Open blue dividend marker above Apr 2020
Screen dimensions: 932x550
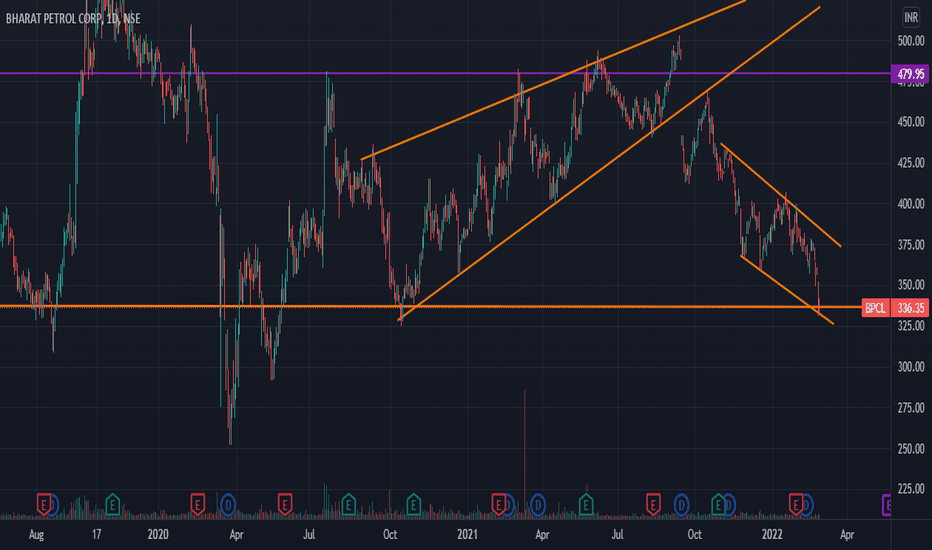[x=228, y=505]
